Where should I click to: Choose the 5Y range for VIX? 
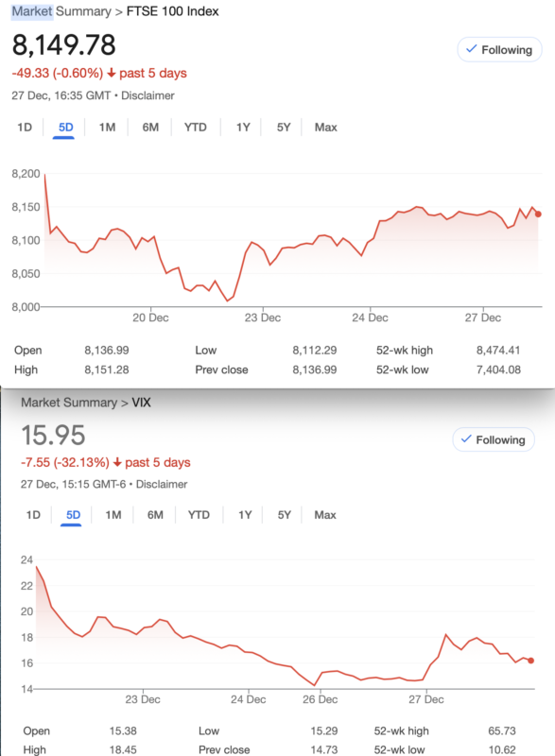(285, 515)
